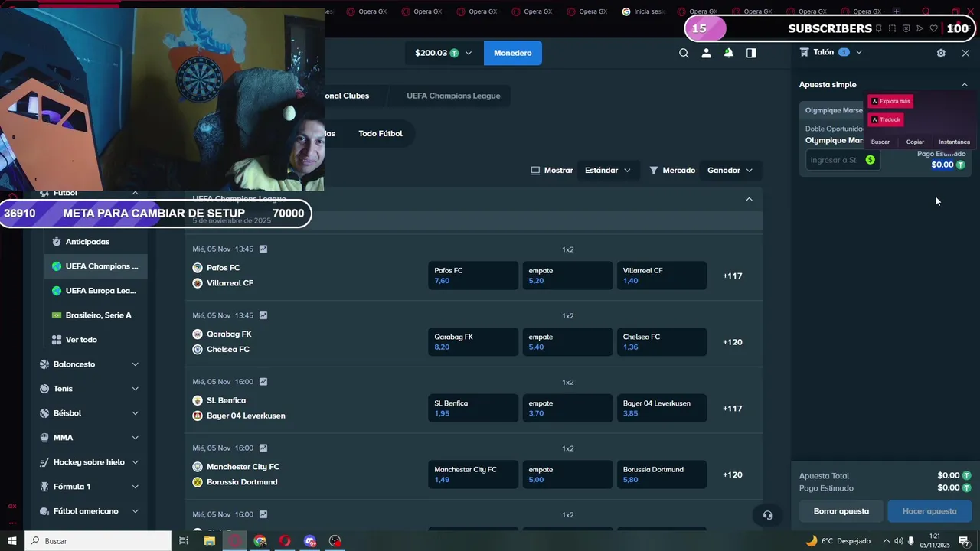Click the Windows taskbar Buscar search box
Screen dimensions: 980x551
click(98, 541)
